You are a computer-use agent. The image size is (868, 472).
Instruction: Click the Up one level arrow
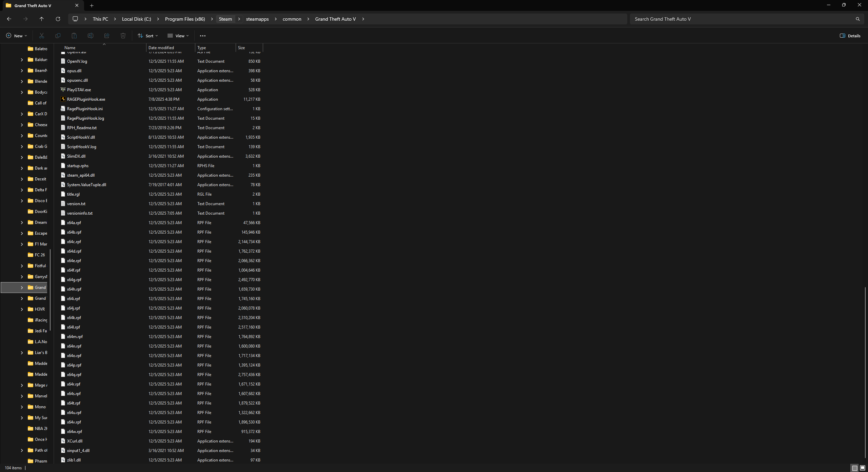pos(41,19)
